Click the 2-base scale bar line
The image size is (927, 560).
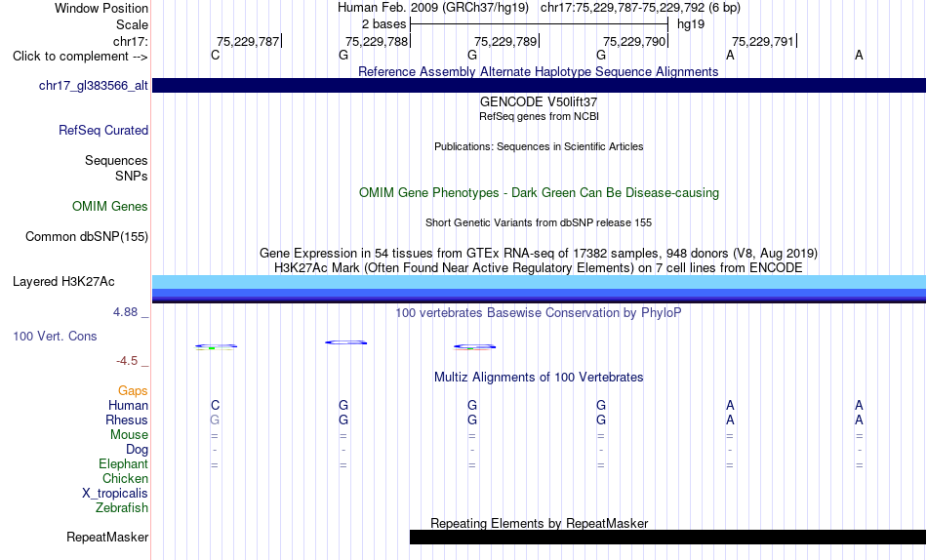tap(539, 24)
